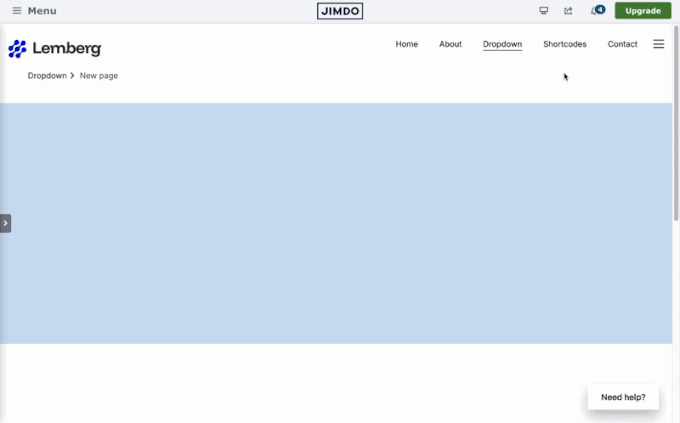Image resolution: width=680 pixels, height=423 pixels.
Task: Click the Lemberg logo
Action: [55, 49]
